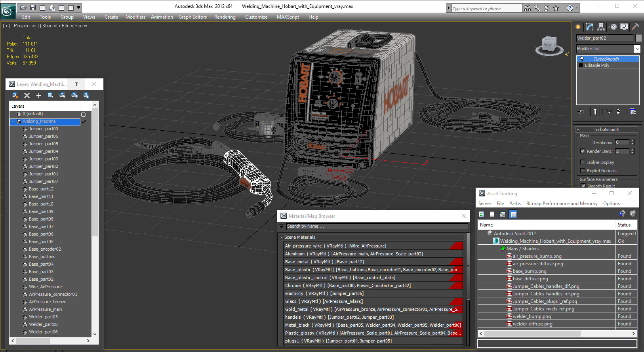Open the Create command panel tab
The height and width of the screenshot is (352, 644).
click(578, 27)
